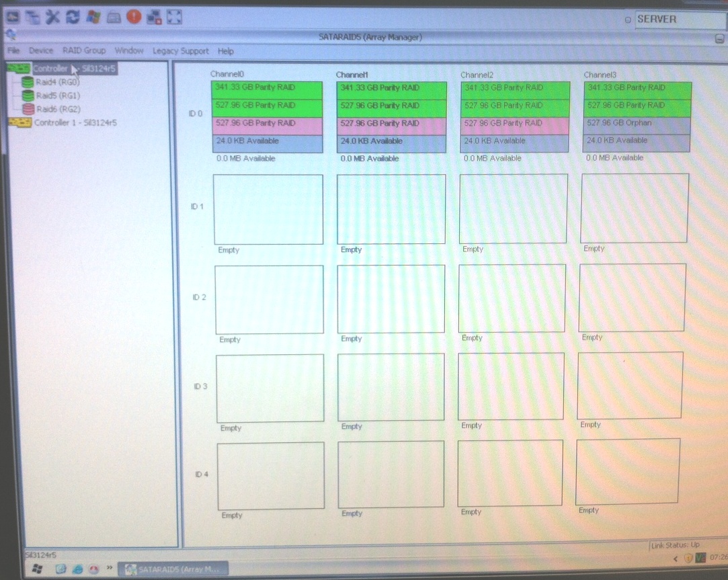Click the SATARAID5 window system icon
The width and height of the screenshot is (728, 580).
pyautogui.click(x=11, y=34)
